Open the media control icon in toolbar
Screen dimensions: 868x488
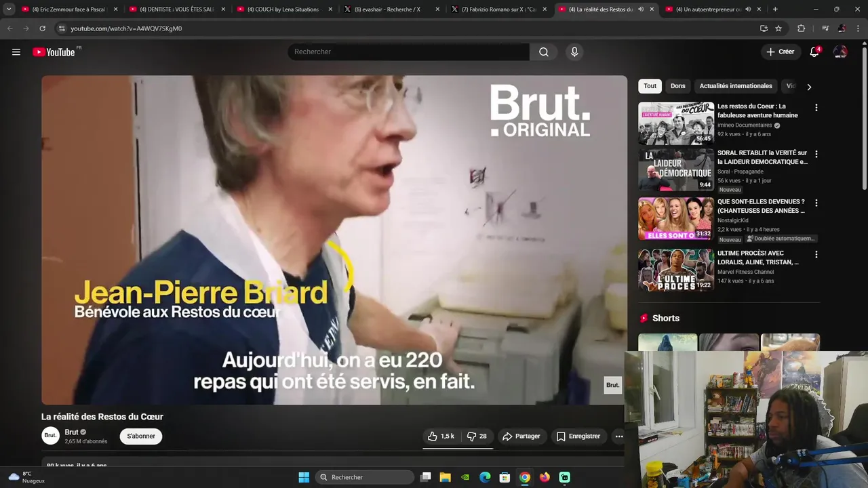point(825,28)
